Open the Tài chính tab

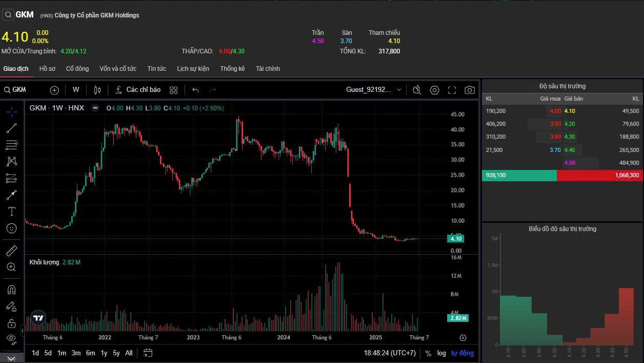pyautogui.click(x=268, y=69)
